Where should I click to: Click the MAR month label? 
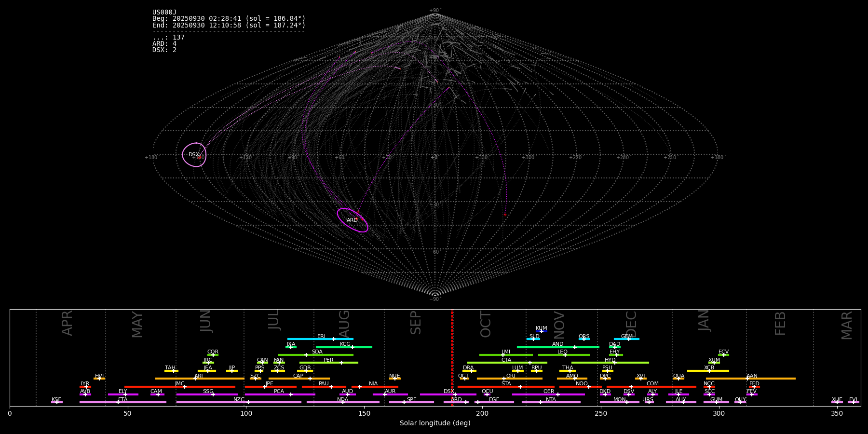847,325
